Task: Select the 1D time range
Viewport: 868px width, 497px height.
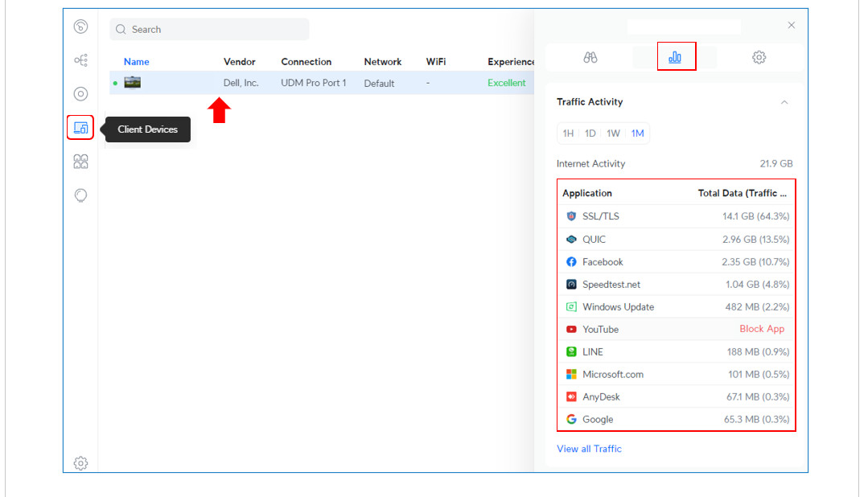Action: click(x=590, y=133)
